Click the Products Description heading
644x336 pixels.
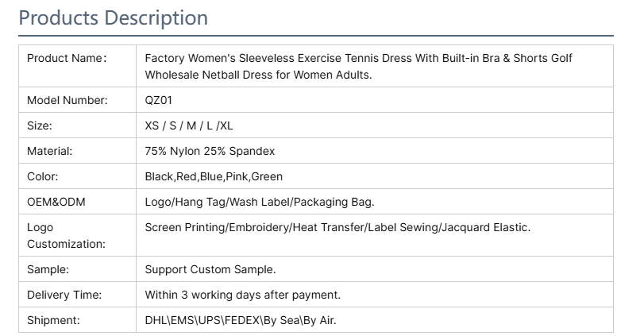(114, 18)
